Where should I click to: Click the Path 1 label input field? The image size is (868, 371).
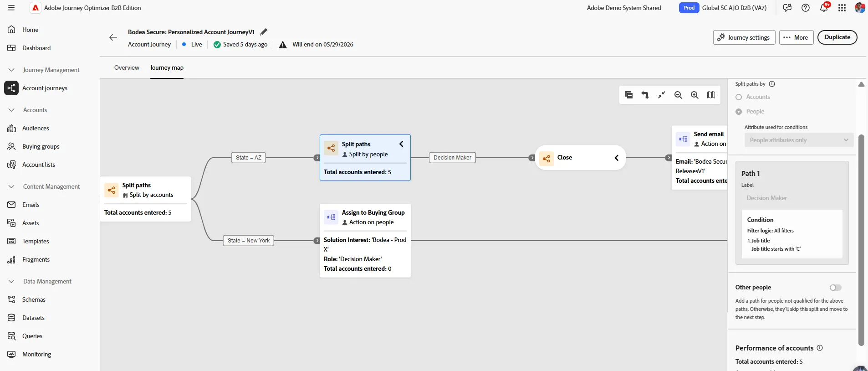click(792, 198)
